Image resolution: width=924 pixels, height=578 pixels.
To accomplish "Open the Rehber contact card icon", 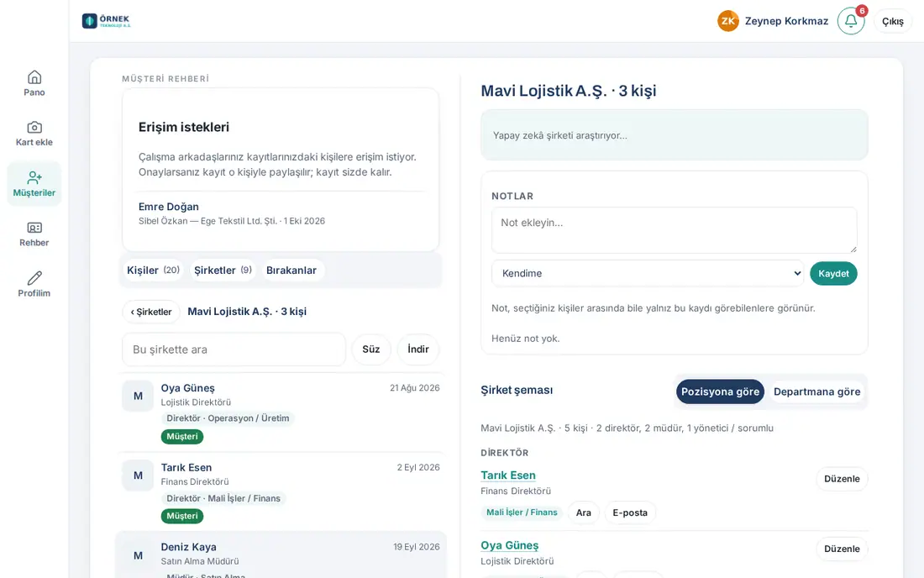I will click(34, 228).
